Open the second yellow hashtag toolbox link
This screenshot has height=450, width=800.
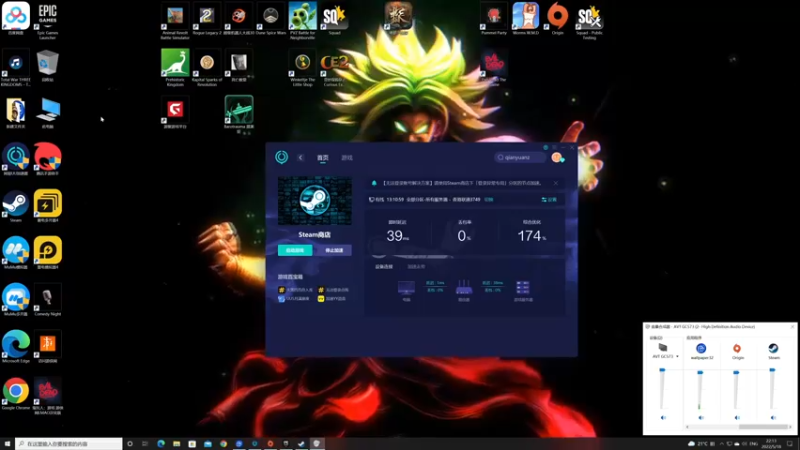(x=334, y=290)
